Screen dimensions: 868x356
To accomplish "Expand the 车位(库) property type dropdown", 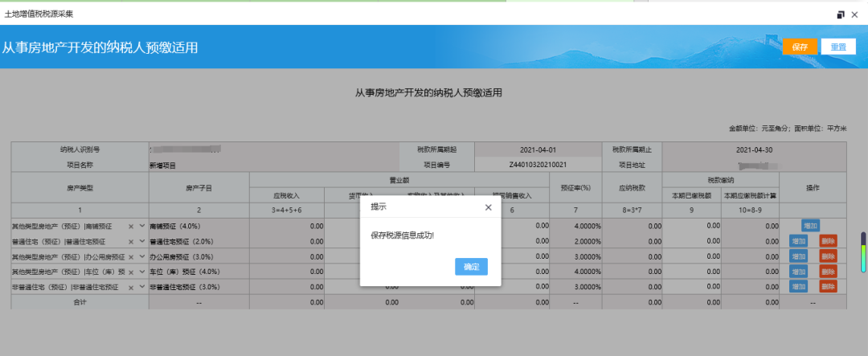I will coord(142,272).
